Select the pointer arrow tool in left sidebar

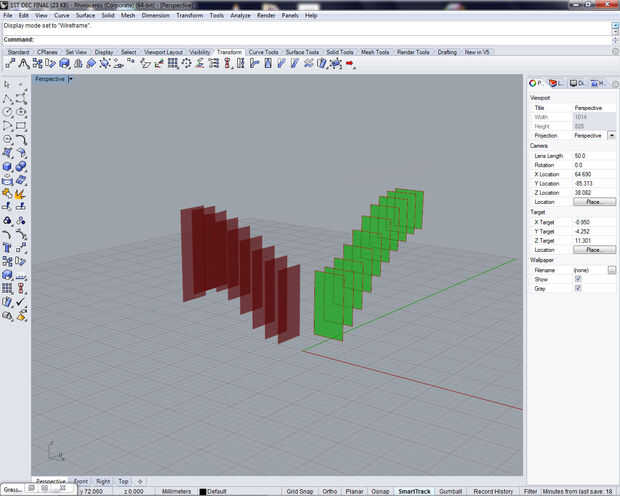click(7, 85)
